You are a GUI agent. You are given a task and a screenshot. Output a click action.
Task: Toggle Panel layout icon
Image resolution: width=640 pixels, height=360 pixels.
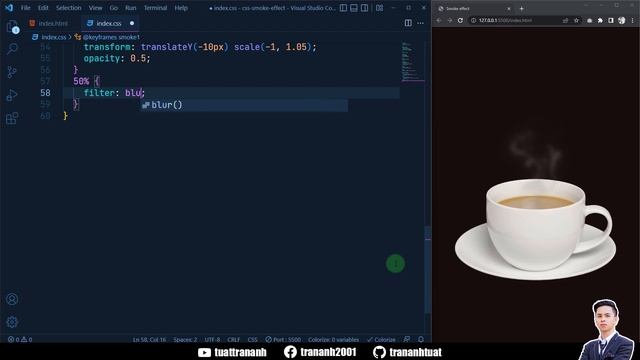tap(354, 8)
